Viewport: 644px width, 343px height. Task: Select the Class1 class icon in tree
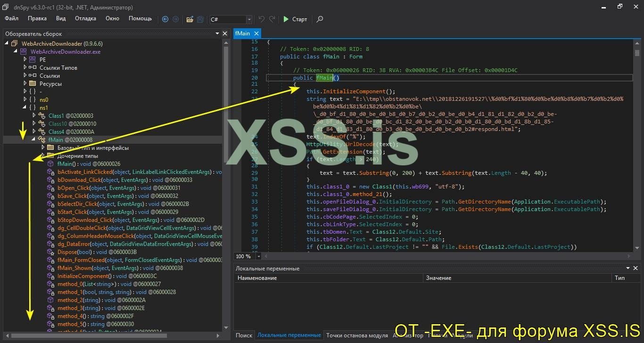pyautogui.click(x=41, y=116)
